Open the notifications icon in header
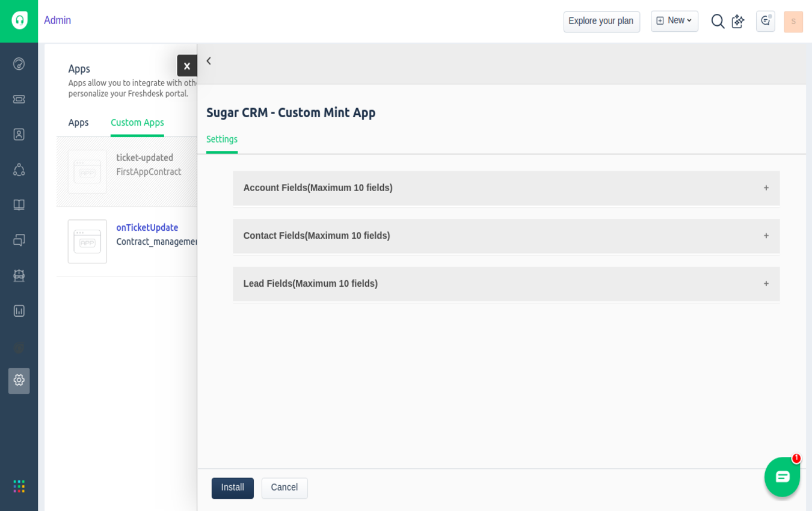812x511 pixels. [x=765, y=21]
